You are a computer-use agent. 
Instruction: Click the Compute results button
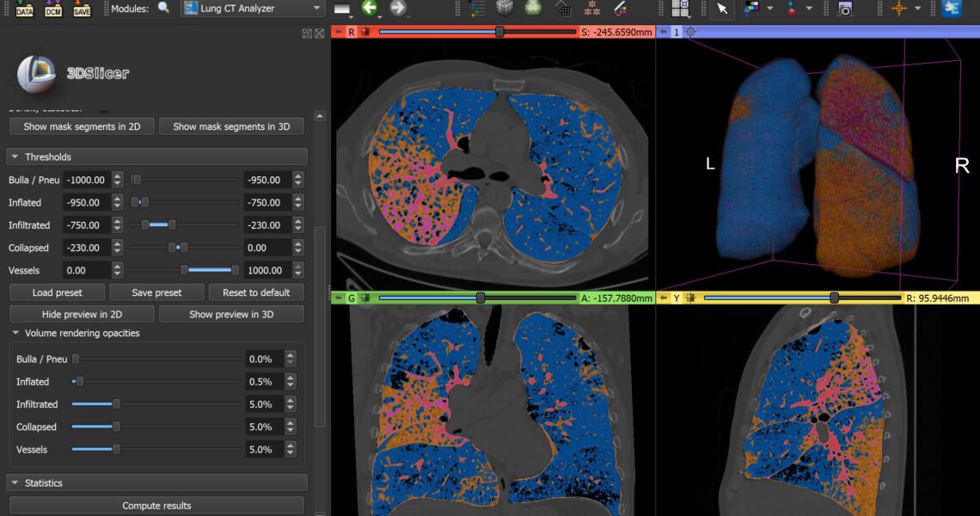(x=156, y=506)
